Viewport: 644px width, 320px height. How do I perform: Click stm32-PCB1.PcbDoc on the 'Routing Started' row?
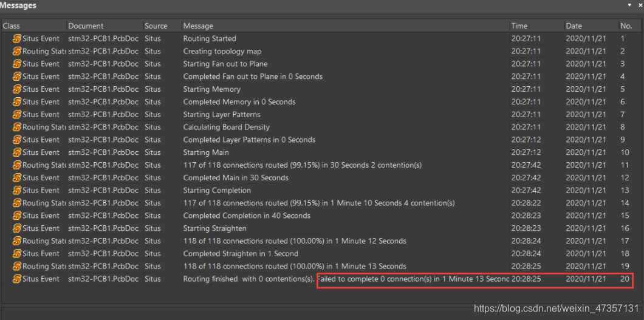pyautogui.click(x=103, y=39)
